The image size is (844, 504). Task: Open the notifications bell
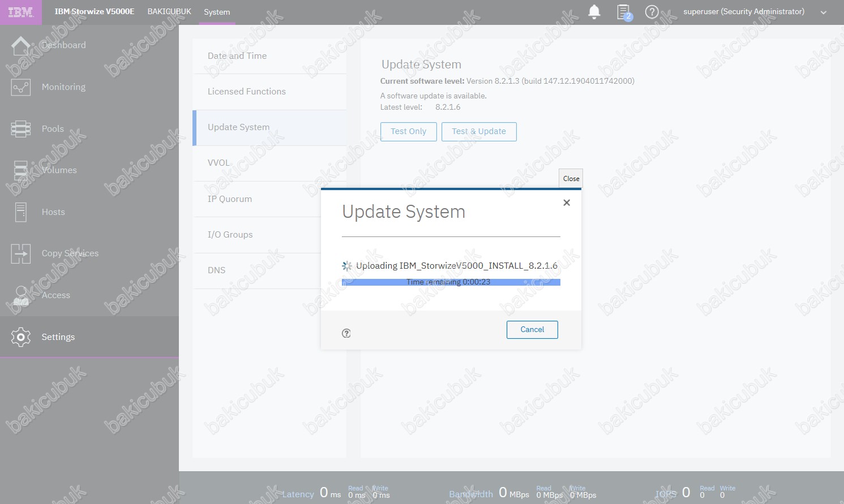tap(594, 12)
